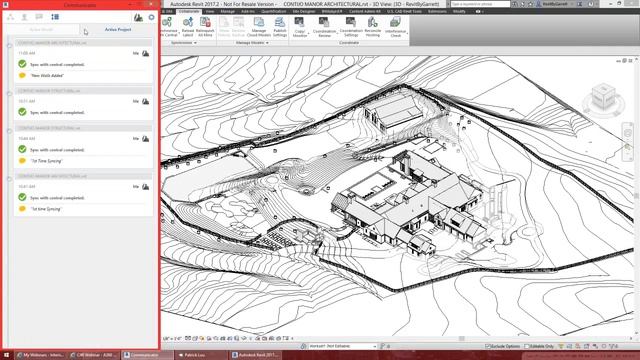The image size is (640, 360).
Task: Open Interference Check dropdown arrow
Action: 407,33
